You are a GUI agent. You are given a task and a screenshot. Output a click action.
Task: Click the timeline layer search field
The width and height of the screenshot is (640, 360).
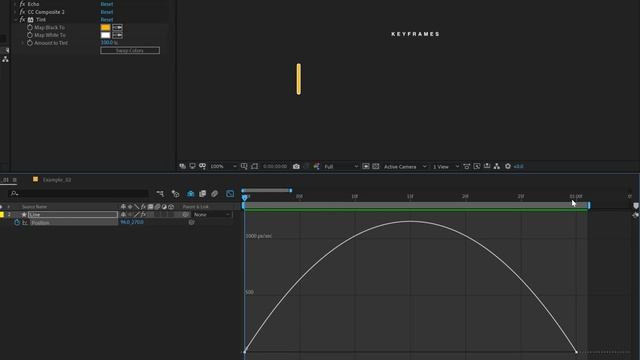pos(78,193)
